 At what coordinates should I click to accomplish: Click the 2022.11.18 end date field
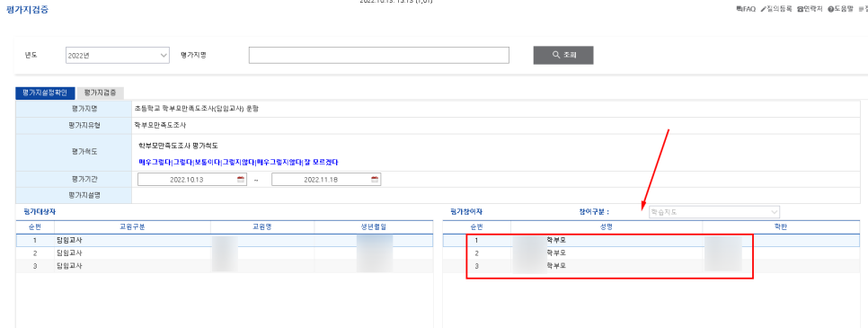pos(326,180)
